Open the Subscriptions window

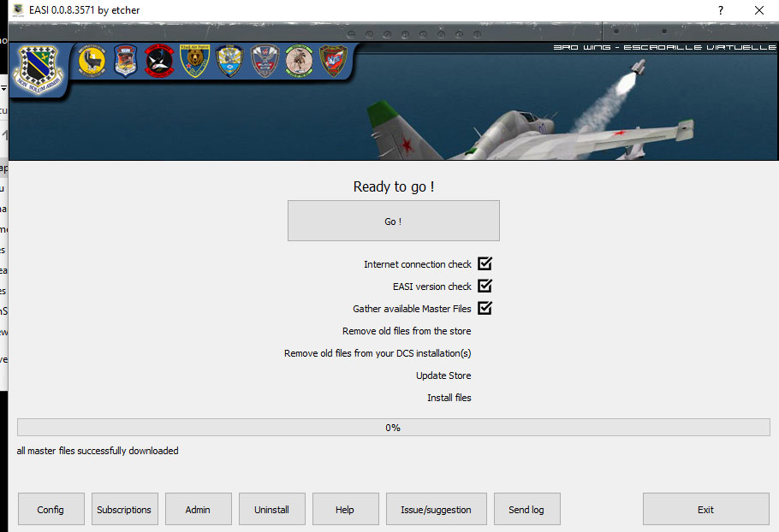(x=124, y=509)
